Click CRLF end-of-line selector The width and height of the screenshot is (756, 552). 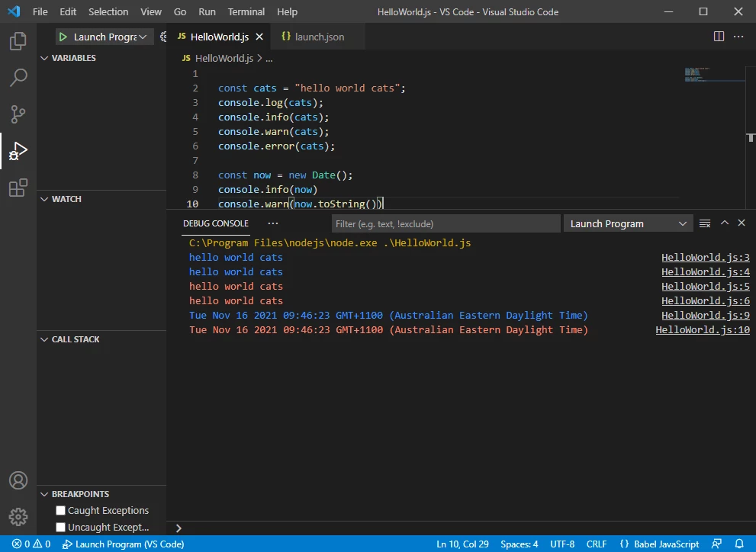pos(597,544)
